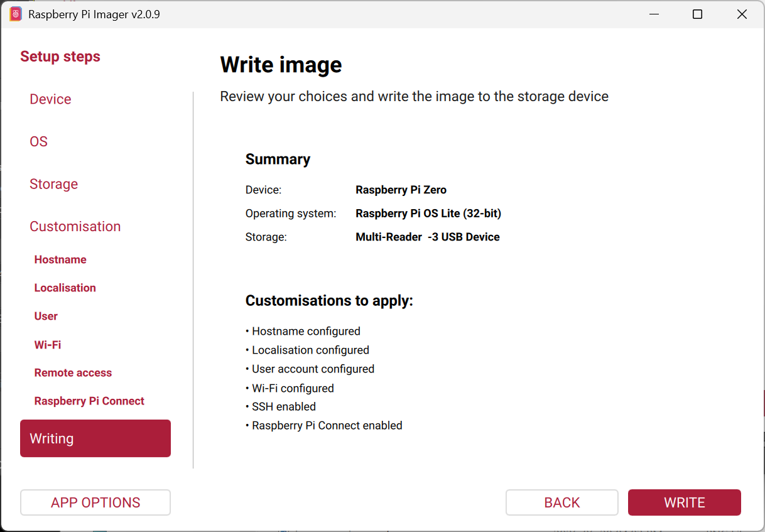Viewport: 765px width, 532px height.
Task: Open Raspberry Pi Connect sub-step
Action: pos(89,401)
